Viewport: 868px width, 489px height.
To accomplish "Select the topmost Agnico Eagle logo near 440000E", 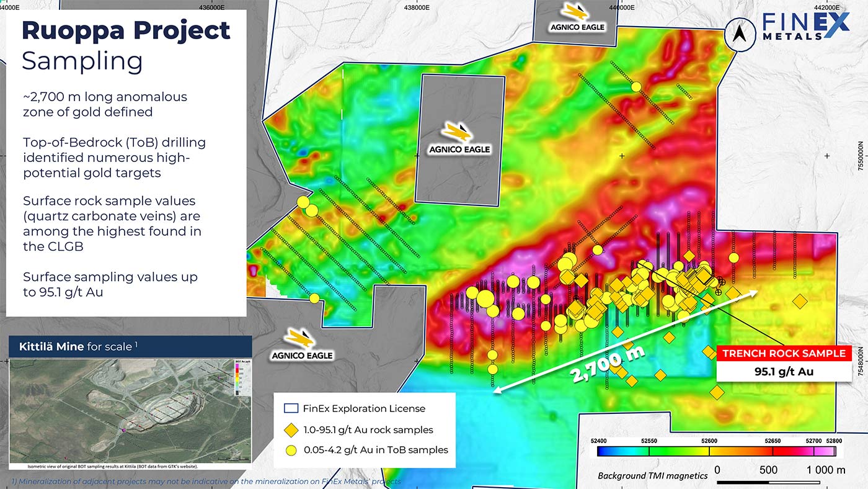I will pos(577,17).
